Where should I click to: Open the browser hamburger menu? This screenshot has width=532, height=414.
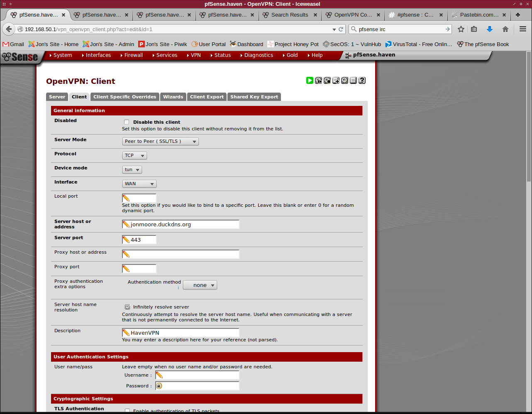coord(522,29)
